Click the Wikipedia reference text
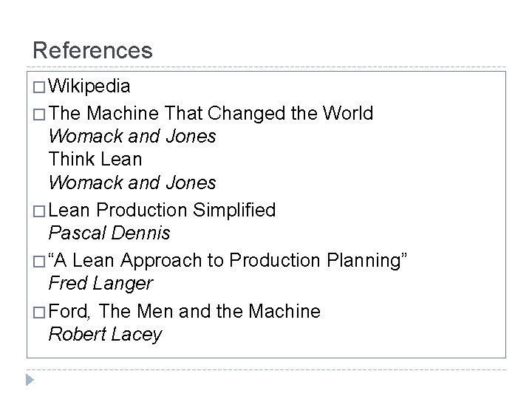 (89, 86)
